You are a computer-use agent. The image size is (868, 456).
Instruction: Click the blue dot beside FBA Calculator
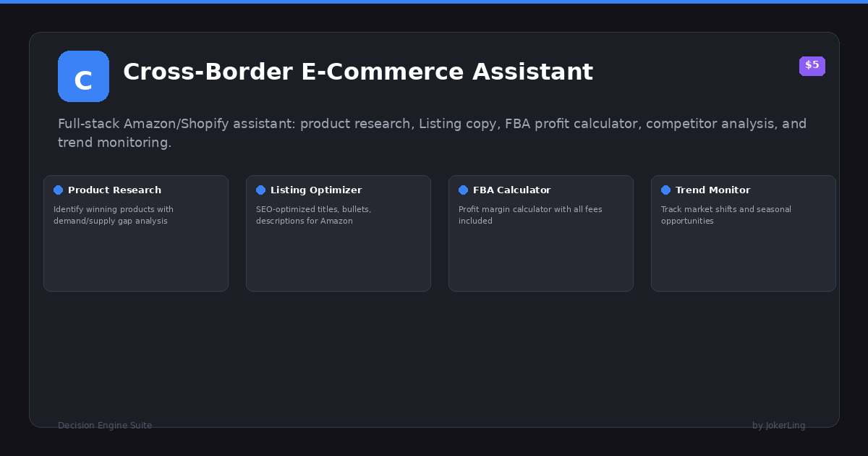click(463, 190)
